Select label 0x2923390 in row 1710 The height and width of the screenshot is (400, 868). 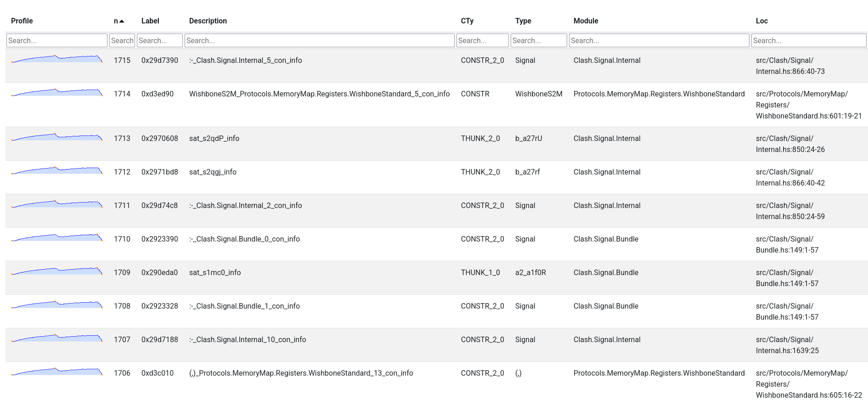tap(159, 239)
